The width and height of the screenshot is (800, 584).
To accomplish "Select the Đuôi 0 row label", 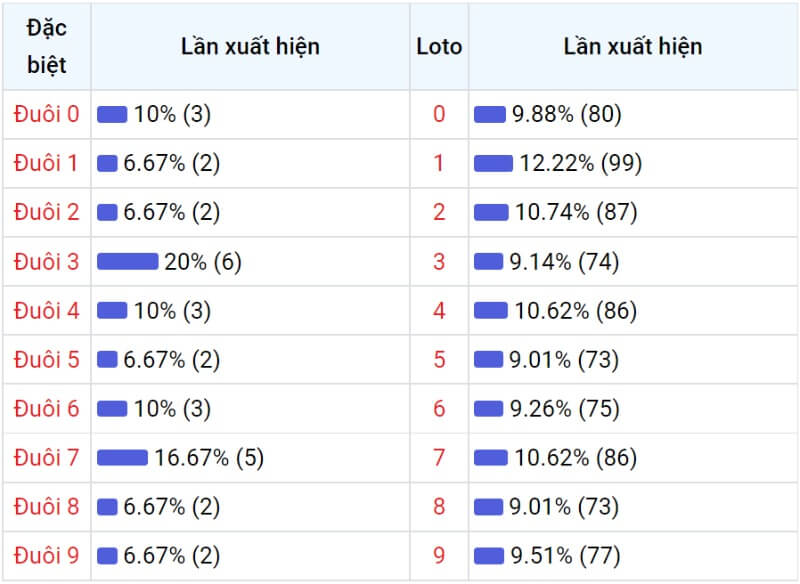I will pyautogui.click(x=46, y=114).
